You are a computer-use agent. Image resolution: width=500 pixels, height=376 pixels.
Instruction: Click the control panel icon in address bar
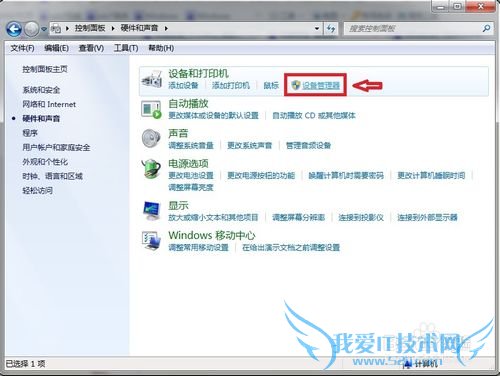tap(56, 29)
